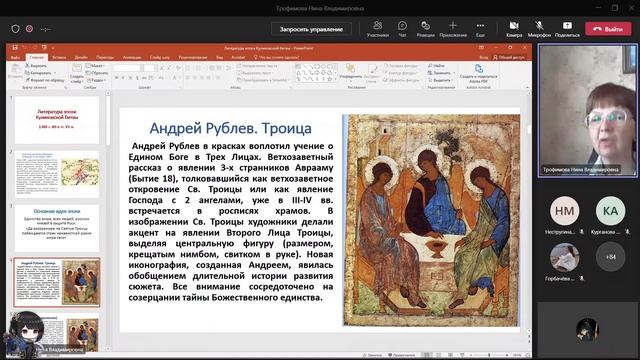The height and width of the screenshot is (360, 640).
Task: Click Shape outline (Контур фигуры)
Action: pyautogui.click(x=400, y=73)
